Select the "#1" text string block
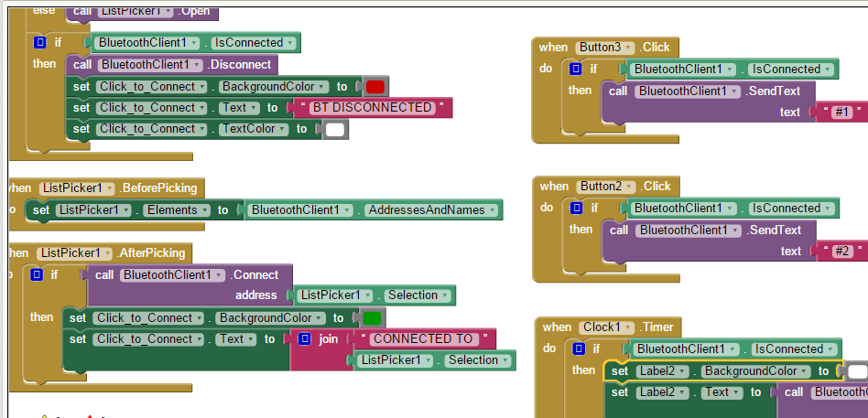Image resolution: width=868 pixels, height=418 pixels. pyautogui.click(x=841, y=113)
